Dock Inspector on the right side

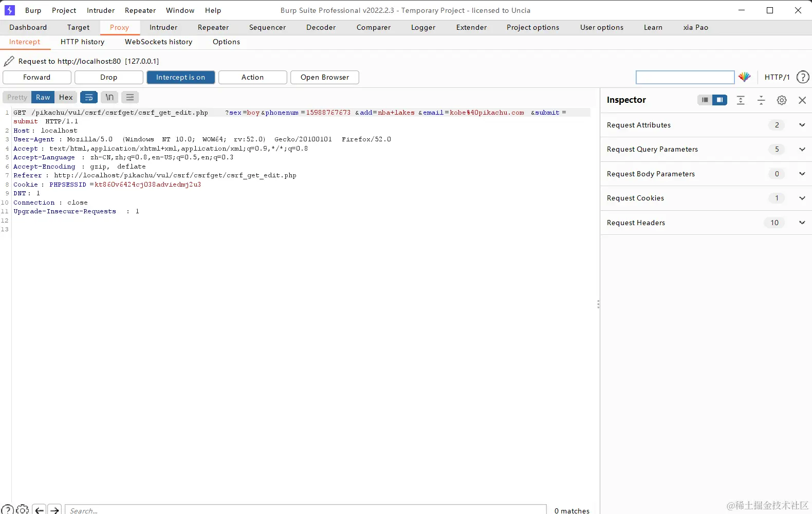pyautogui.click(x=719, y=100)
